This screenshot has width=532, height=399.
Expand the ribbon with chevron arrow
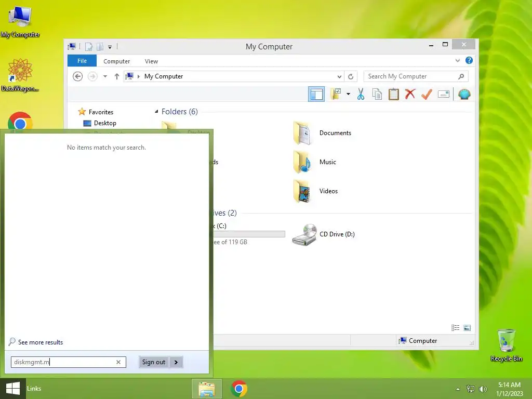(457, 61)
